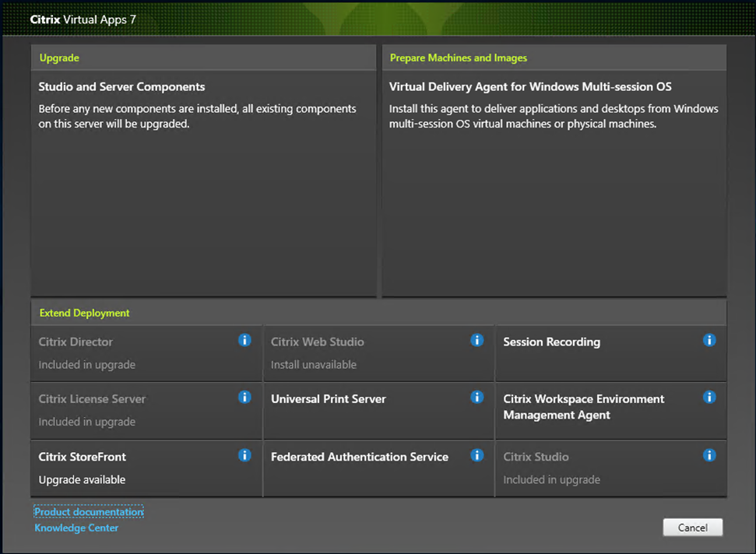Open info icon for Citrix Director
The height and width of the screenshot is (554, 756).
[x=244, y=340]
